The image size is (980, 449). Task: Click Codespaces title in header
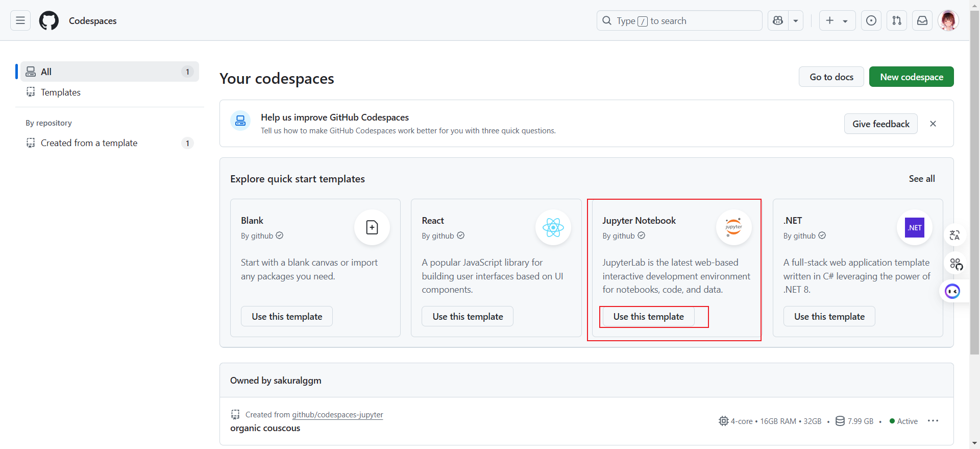click(x=93, y=21)
